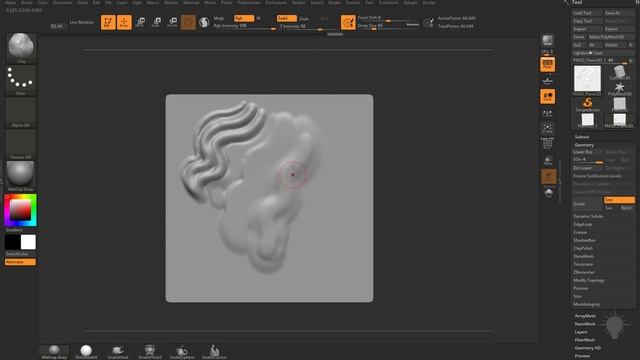The image size is (640, 360).
Task: Click the Divide button
Action: (x=587, y=204)
